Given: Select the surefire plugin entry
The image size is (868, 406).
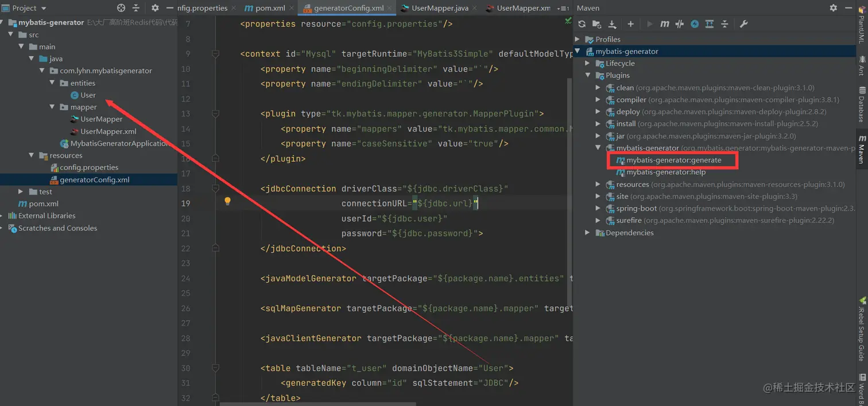Looking at the screenshot, I should pos(720,220).
